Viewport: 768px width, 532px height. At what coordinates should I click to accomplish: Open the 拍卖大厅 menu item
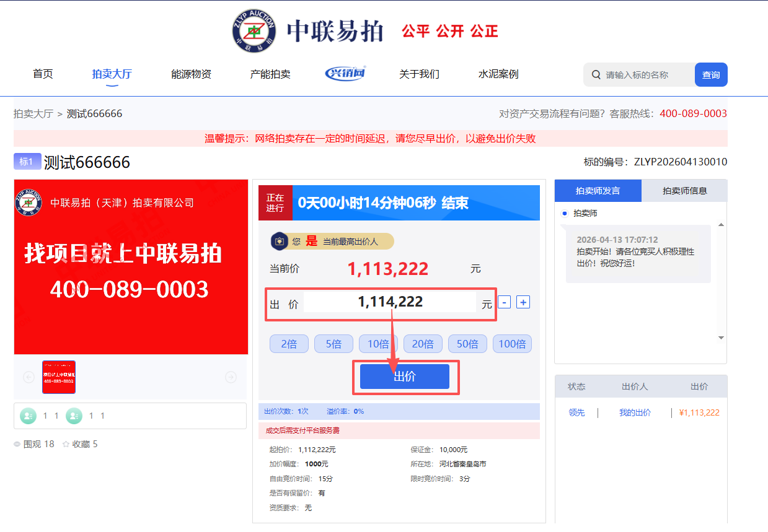tap(112, 74)
